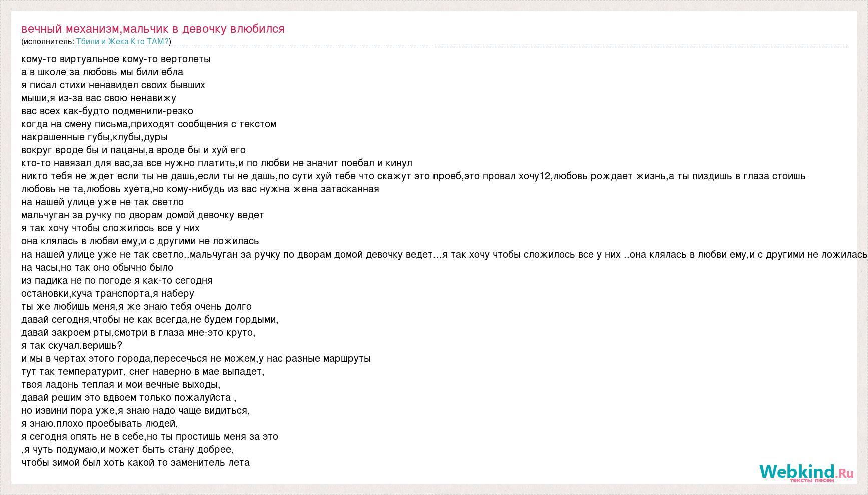
Task: Open the artist link Тбили и Жека Кто ТАМ?
Action: (123, 42)
